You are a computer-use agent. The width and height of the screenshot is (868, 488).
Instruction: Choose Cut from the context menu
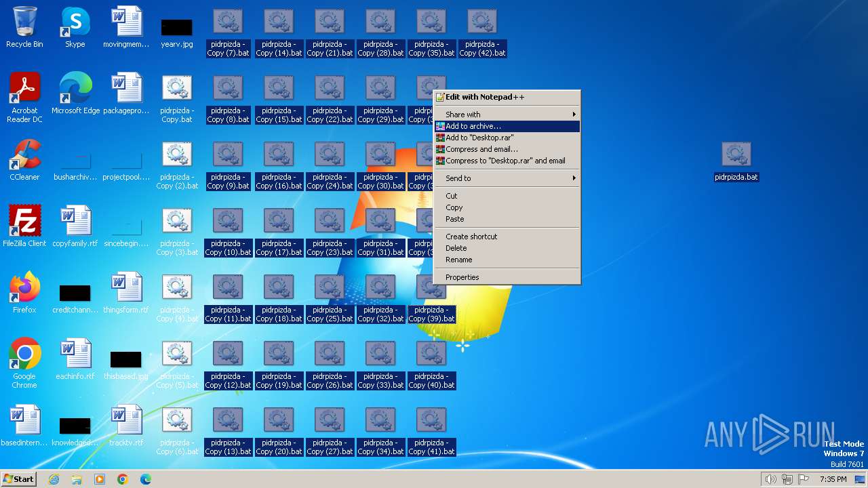click(507, 196)
